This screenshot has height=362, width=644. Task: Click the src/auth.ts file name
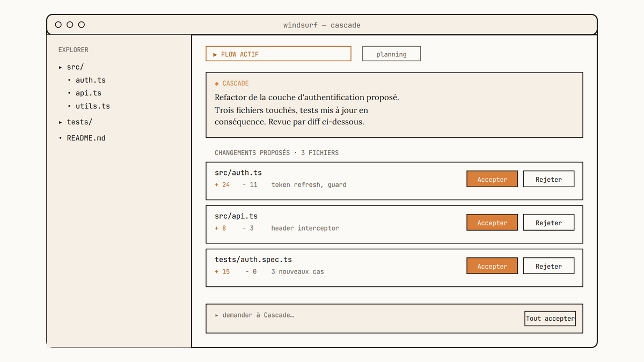238,173
